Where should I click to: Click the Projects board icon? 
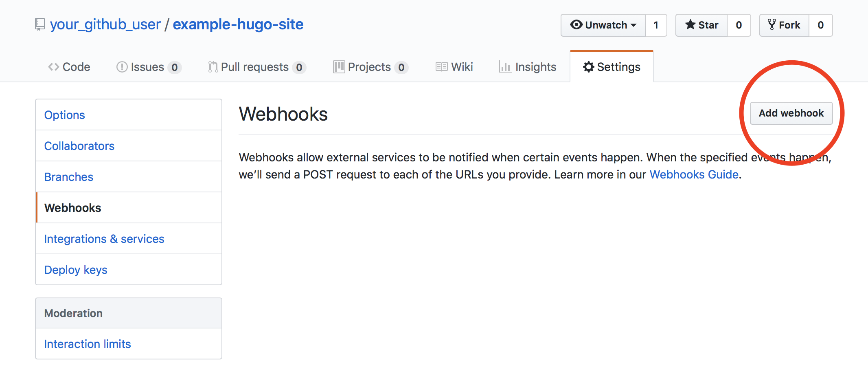coord(338,67)
